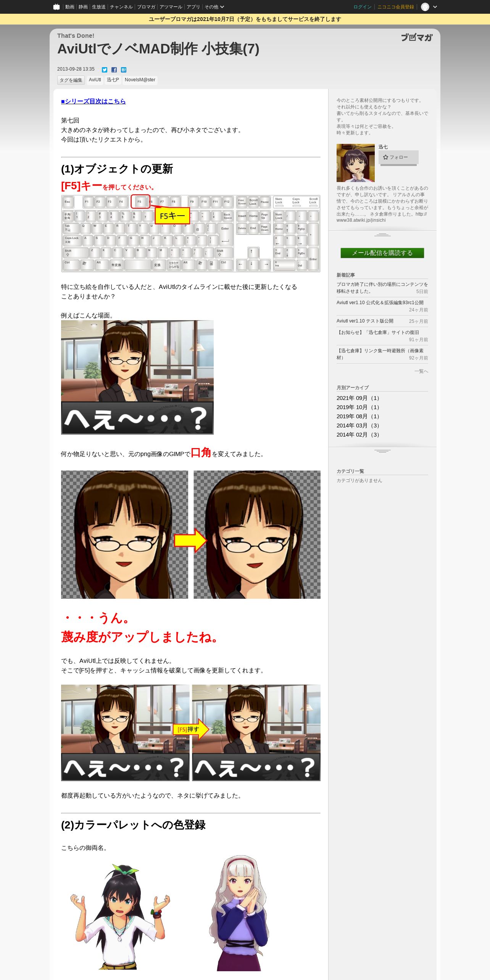Click the article title AviUtlでノベMAD制作 小技集(7)
Screen dimensions: 490x980
point(158,49)
